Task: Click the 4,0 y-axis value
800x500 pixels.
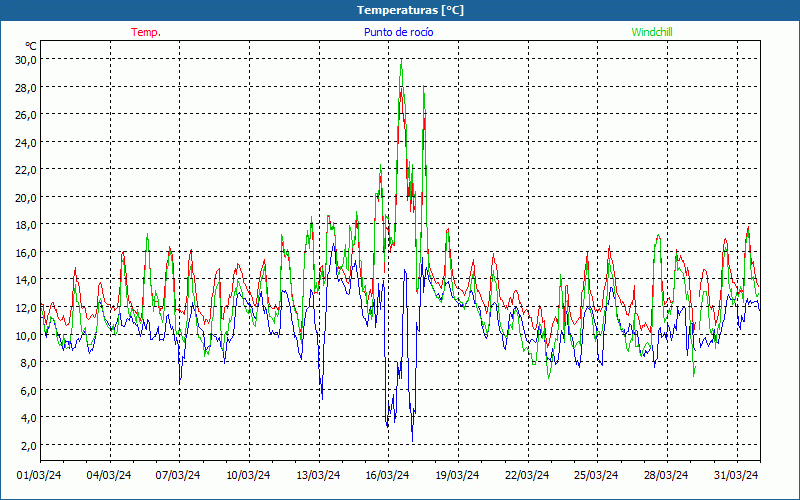Action: [29, 418]
